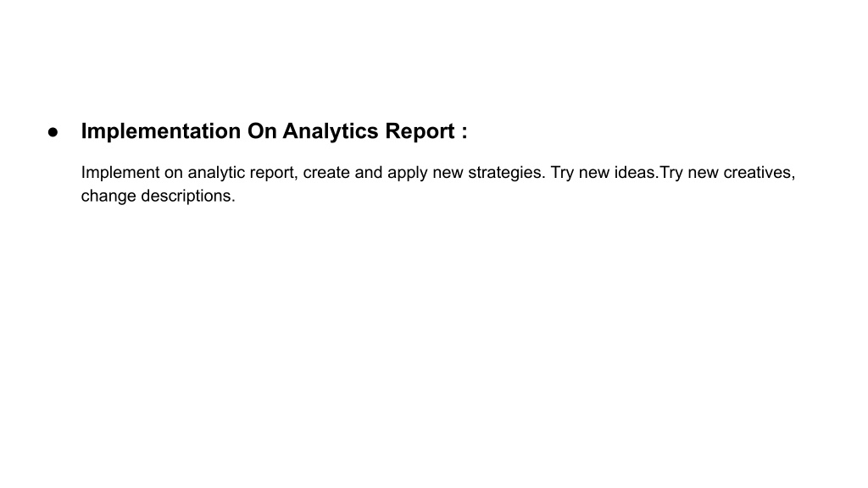Click the word "Report" in the bold heading

pos(420,131)
